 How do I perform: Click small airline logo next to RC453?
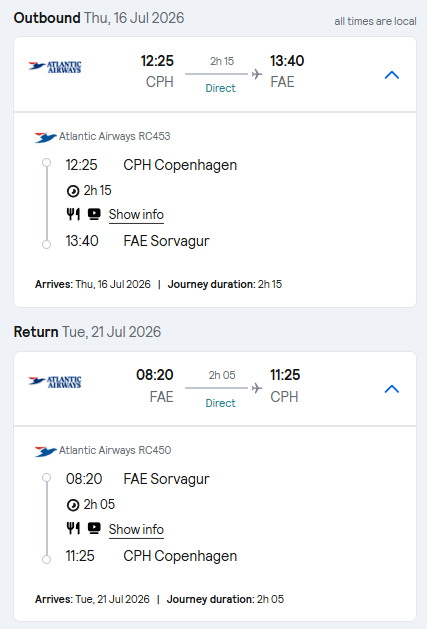click(x=45, y=138)
